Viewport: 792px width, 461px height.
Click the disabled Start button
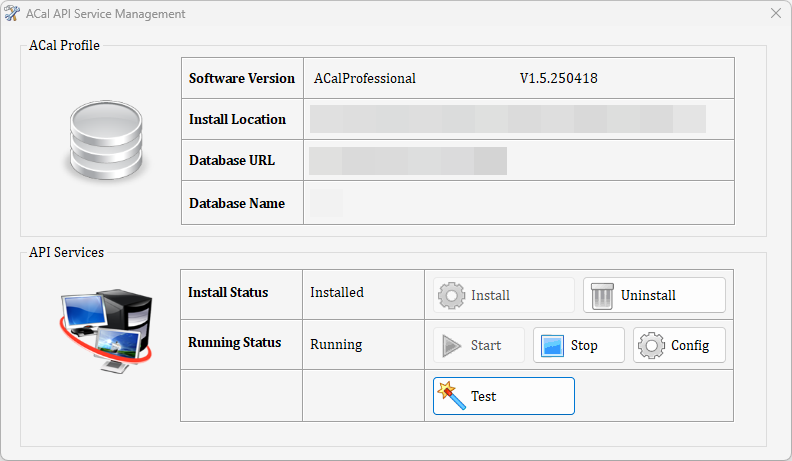pos(479,345)
